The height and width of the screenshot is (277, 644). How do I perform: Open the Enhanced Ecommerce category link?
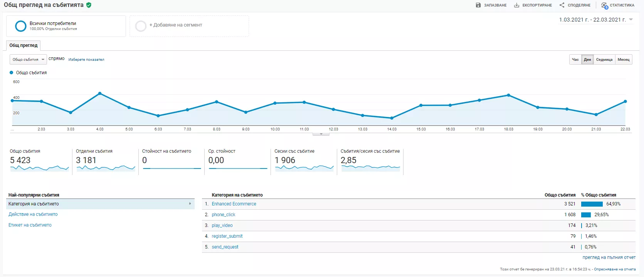[234, 204]
